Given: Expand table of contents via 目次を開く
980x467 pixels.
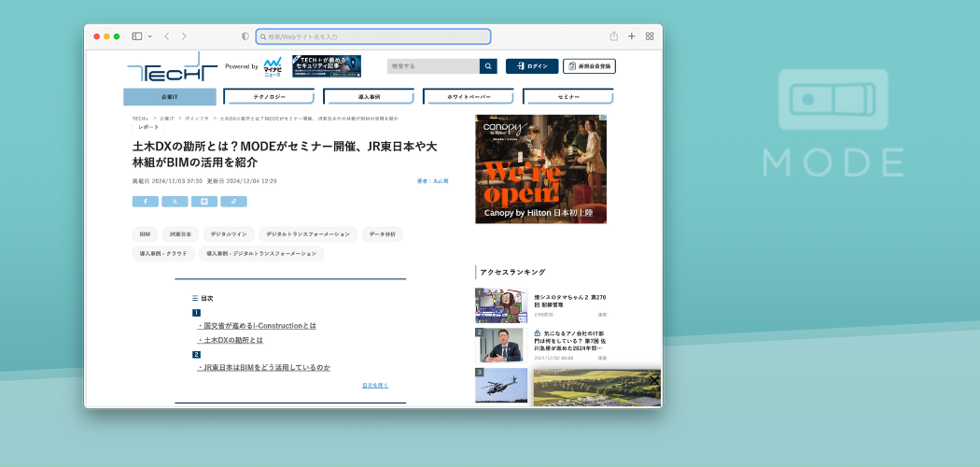Looking at the screenshot, I should (375, 385).
